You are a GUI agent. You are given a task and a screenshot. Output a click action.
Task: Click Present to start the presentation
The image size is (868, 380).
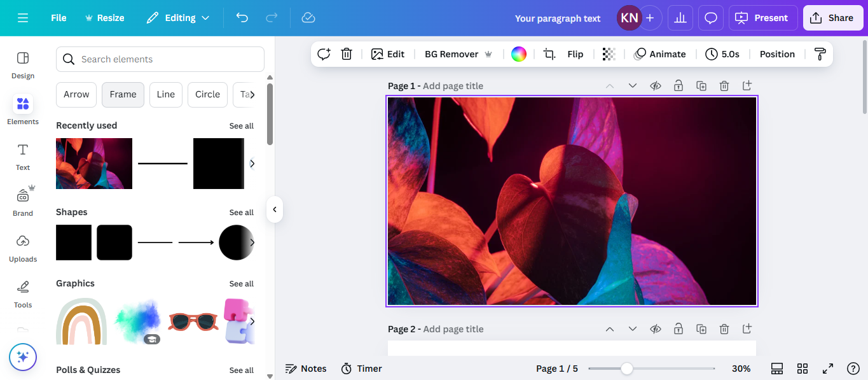tap(762, 17)
